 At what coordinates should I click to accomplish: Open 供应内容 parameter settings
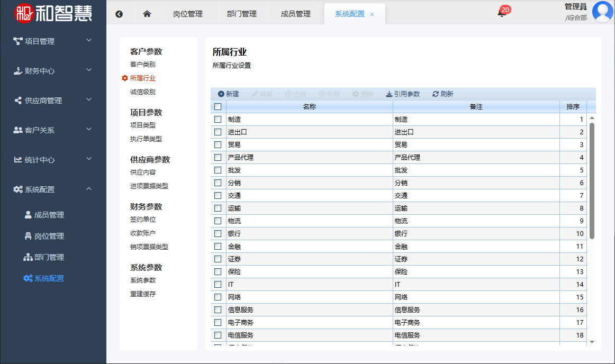[143, 172]
